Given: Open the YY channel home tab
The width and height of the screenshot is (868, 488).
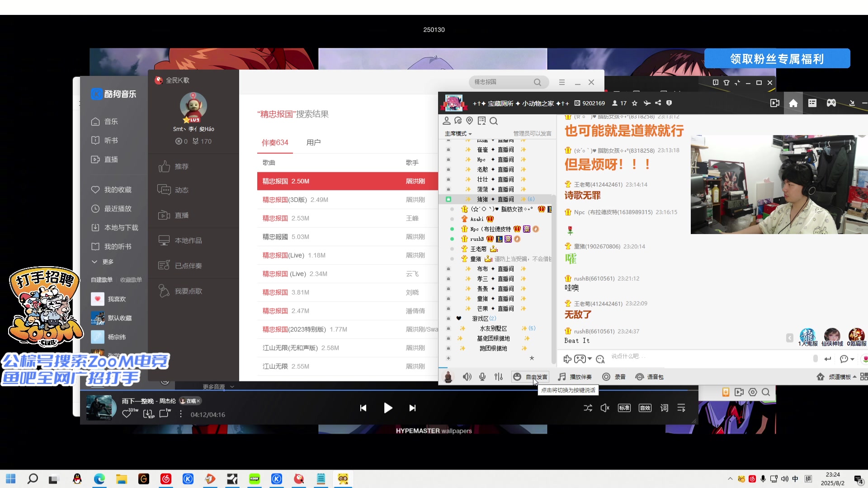Looking at the screenshot, I should tap(793, 103).
